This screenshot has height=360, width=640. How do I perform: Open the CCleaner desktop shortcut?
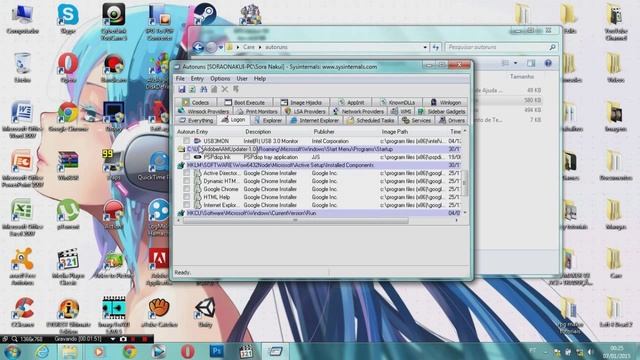22,312
